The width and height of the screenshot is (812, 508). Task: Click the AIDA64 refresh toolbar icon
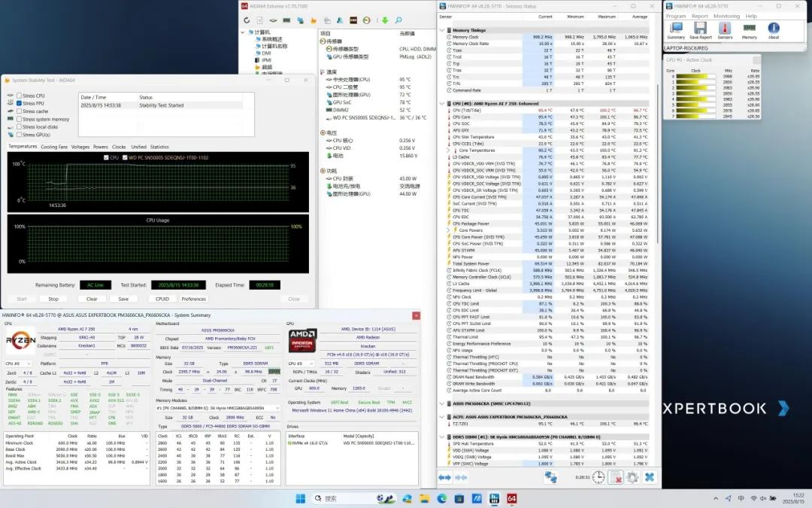247,20
